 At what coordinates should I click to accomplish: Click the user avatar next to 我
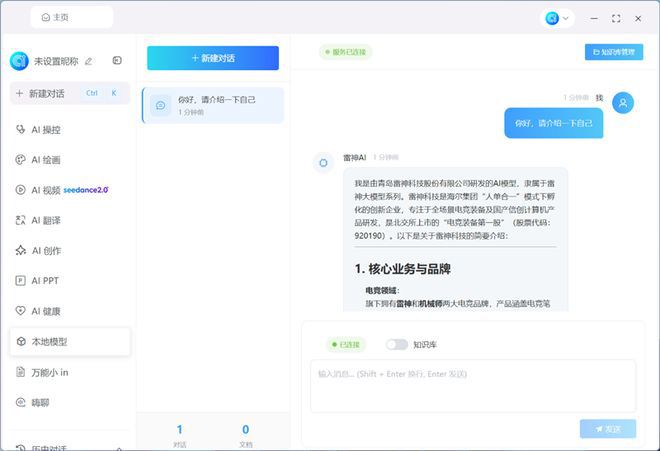tap(623, 103)
